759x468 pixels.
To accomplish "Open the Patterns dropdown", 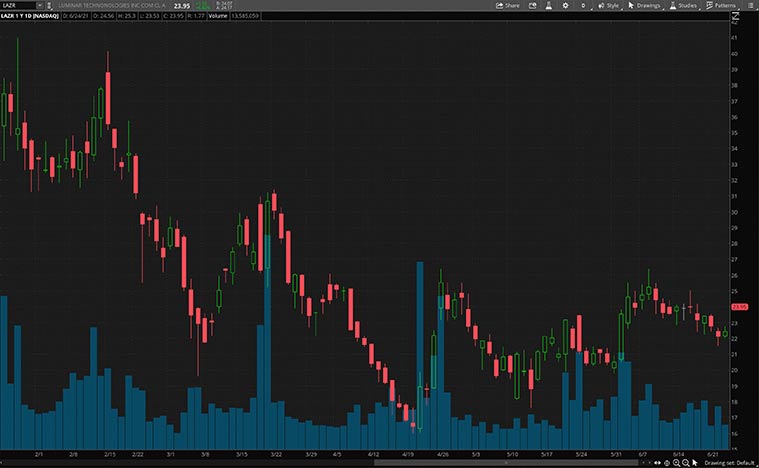I will (x=720, y=5).
